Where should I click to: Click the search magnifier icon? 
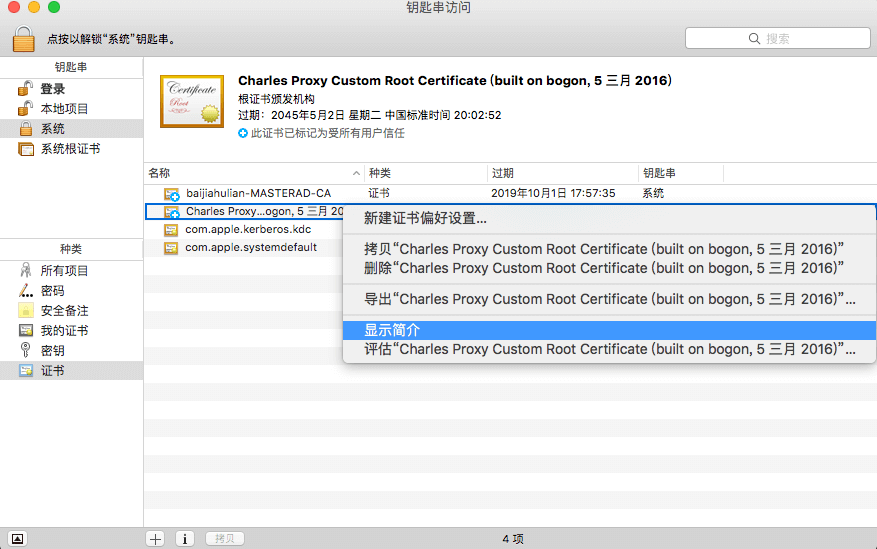point(754,39)
